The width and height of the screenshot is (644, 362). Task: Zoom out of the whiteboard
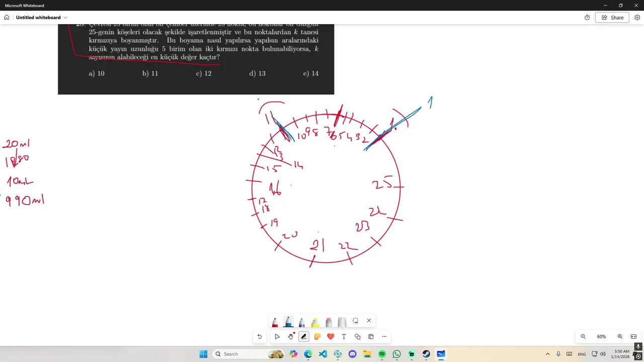click(x=583, y=337)
